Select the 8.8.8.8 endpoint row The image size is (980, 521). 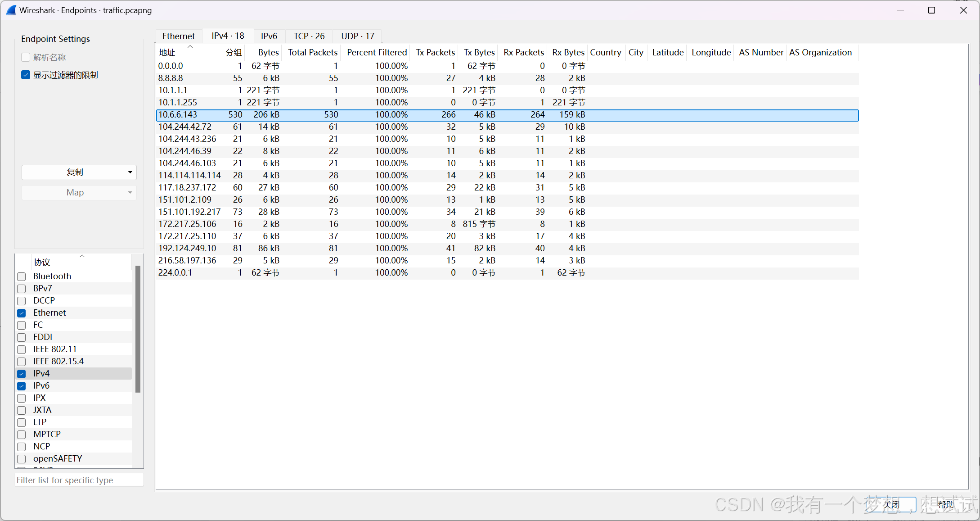click(x=171, y=78)
